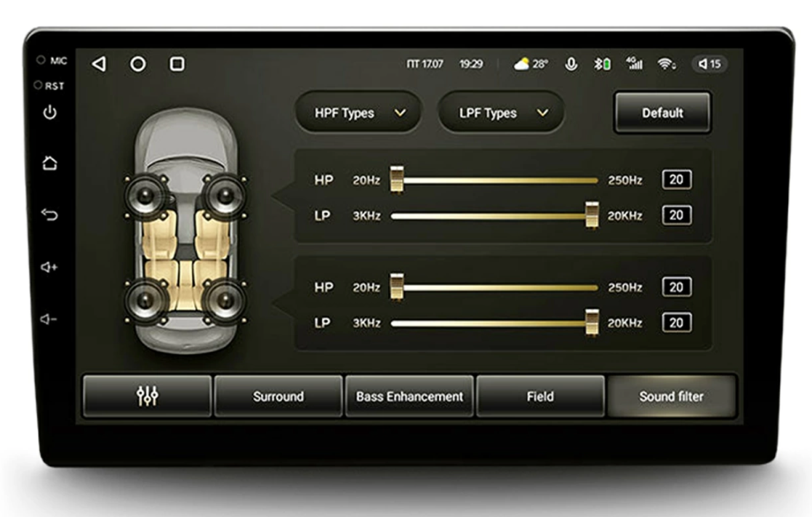The width and height of the screenshot is (812, 517).
Task: Tap the power button on bezel
Action: click(49, 113)
